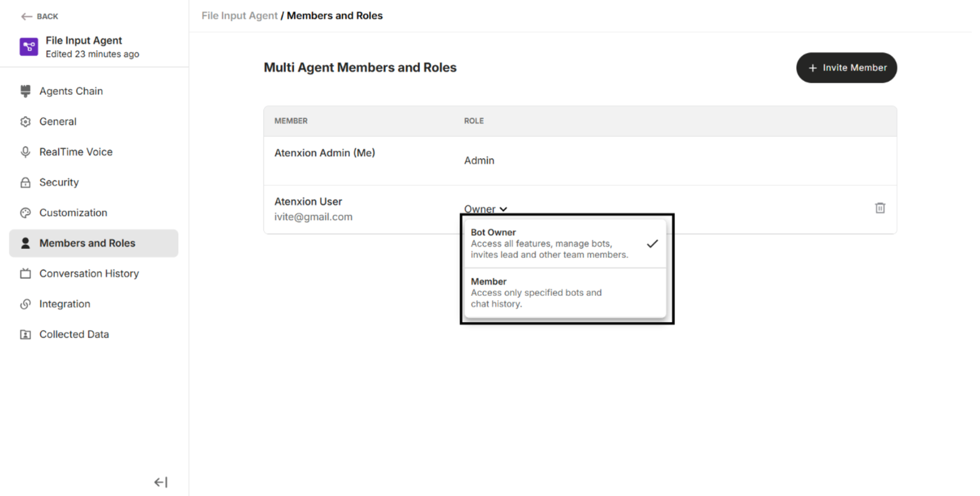Collapse the sidebar with the arrow toggle
The height and width of the screenshot is (496, 980).
(x=161, y=482)
